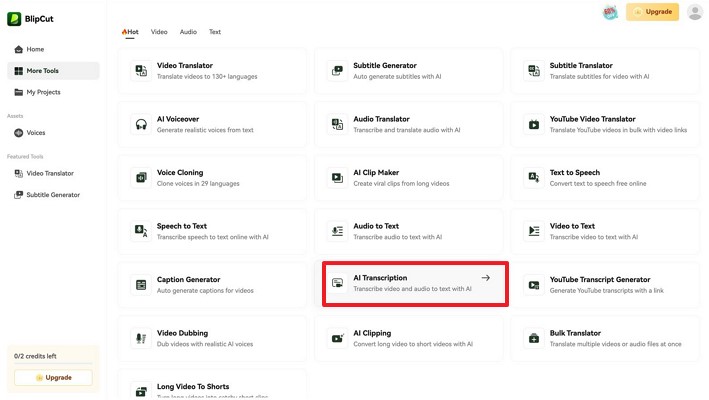Viewport: 709px width, 400px height.
Task: Click the user profile avatar
Action: [695, 12]
